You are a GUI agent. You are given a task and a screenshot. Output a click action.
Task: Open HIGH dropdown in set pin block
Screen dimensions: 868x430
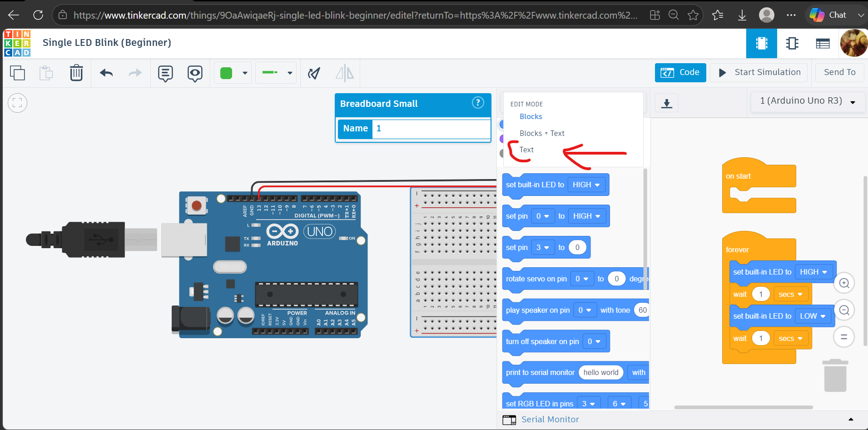coord(586,216)
